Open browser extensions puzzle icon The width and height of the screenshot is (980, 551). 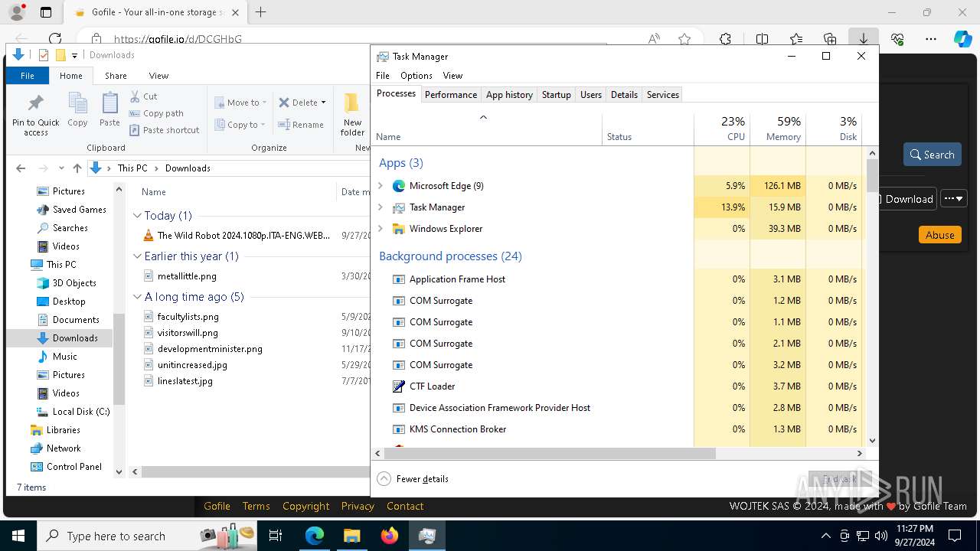tap(725, 39)
